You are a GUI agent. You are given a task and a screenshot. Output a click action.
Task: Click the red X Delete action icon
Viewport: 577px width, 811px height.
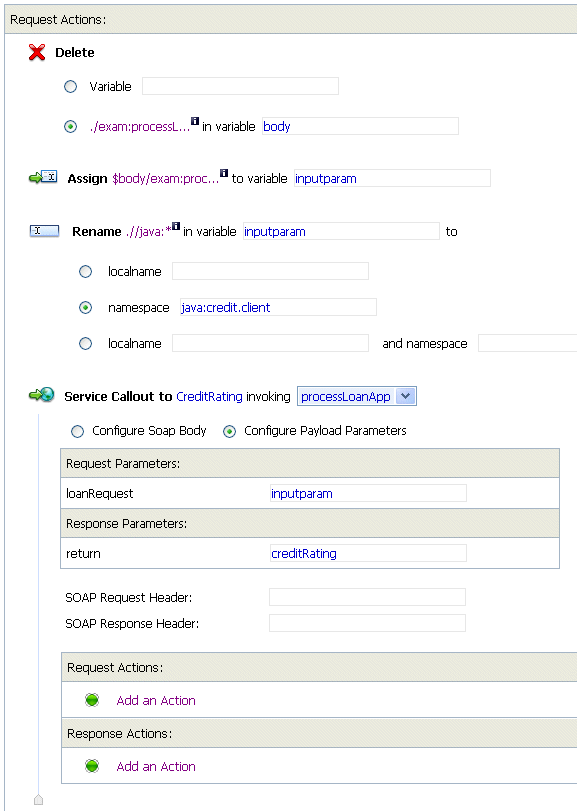pyautogui.click(x=37, y=52)
